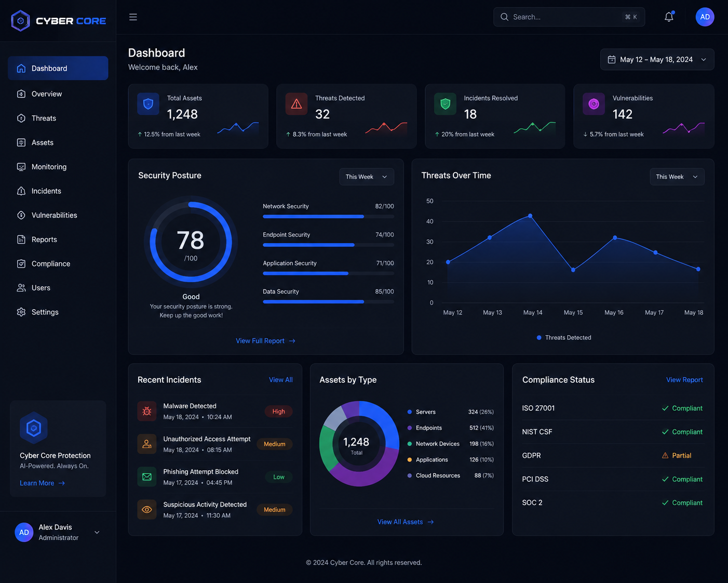
Task: Click the Network Security progress bar
Action: click(328, 216)
